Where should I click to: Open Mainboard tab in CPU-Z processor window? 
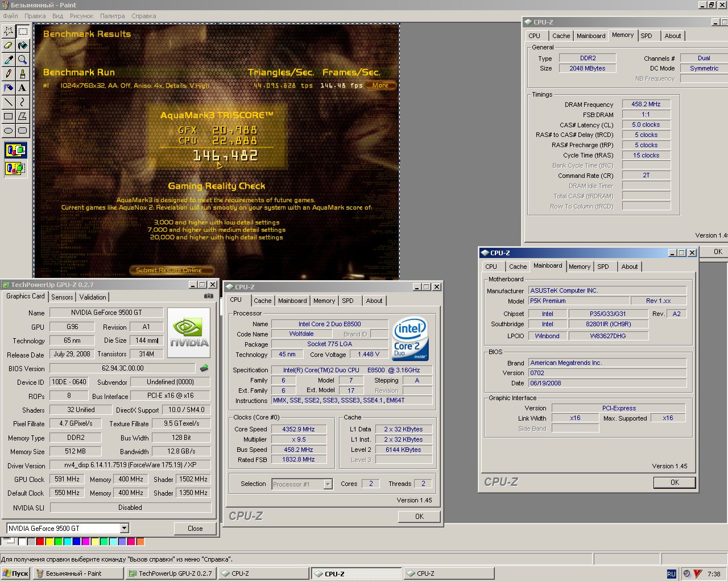point(292,301)
